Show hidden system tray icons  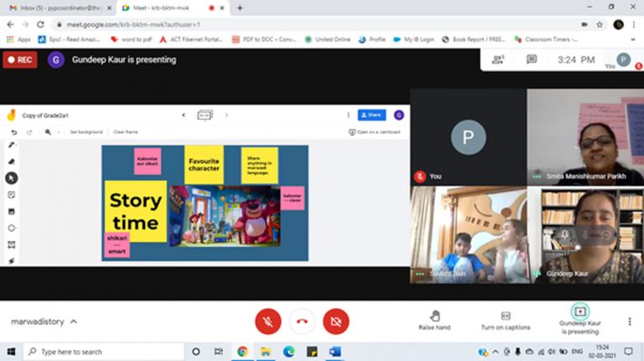496,352
